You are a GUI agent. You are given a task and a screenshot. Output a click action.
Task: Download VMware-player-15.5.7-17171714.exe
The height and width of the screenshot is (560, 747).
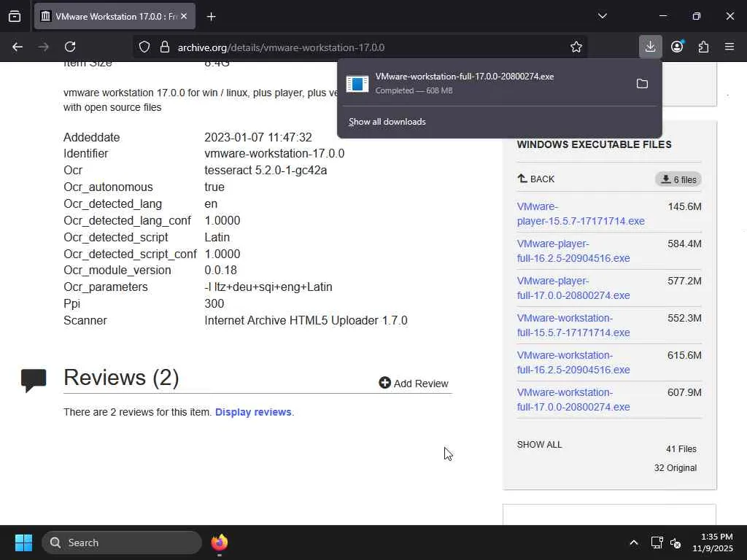pyautogui.click(x=580, y=214)
